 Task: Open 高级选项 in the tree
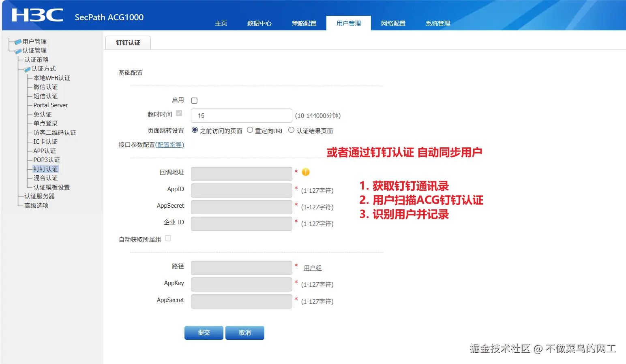click(36, 206)
